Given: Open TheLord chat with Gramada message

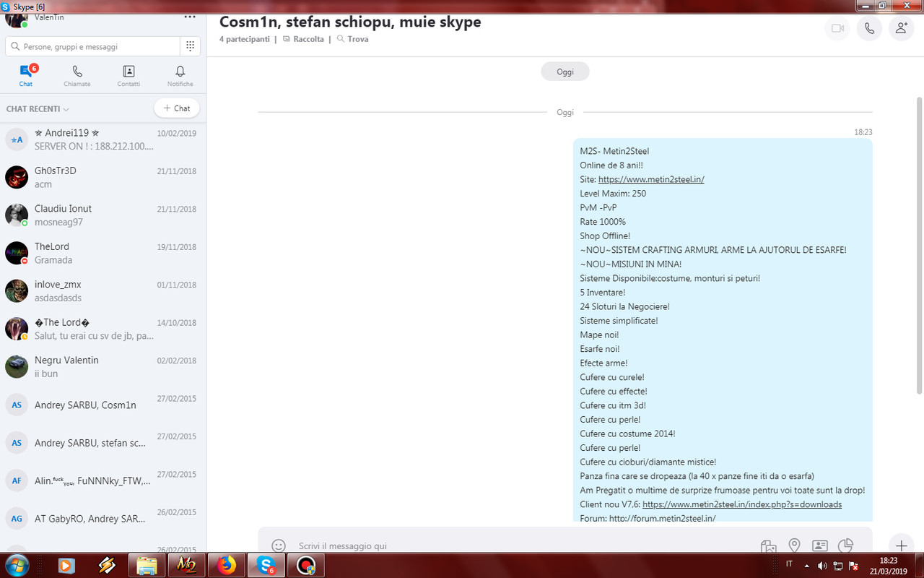Looking at the screenshot, I should [103, 253].
